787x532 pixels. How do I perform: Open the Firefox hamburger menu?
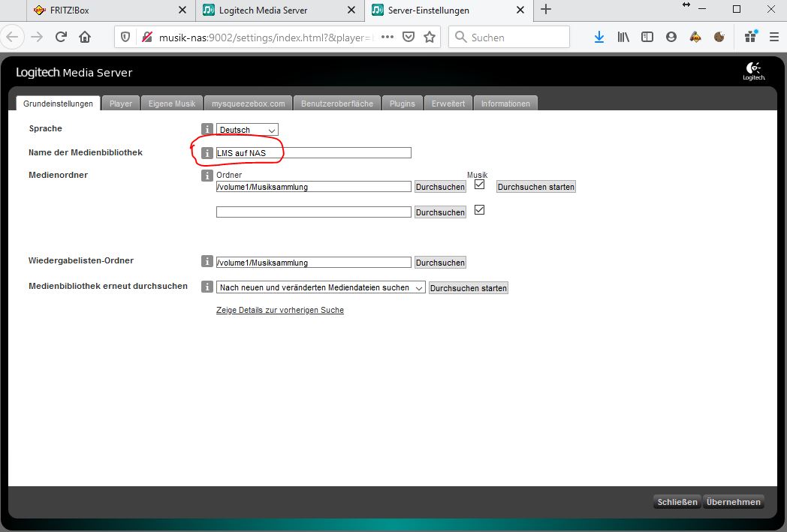(774, 37)
